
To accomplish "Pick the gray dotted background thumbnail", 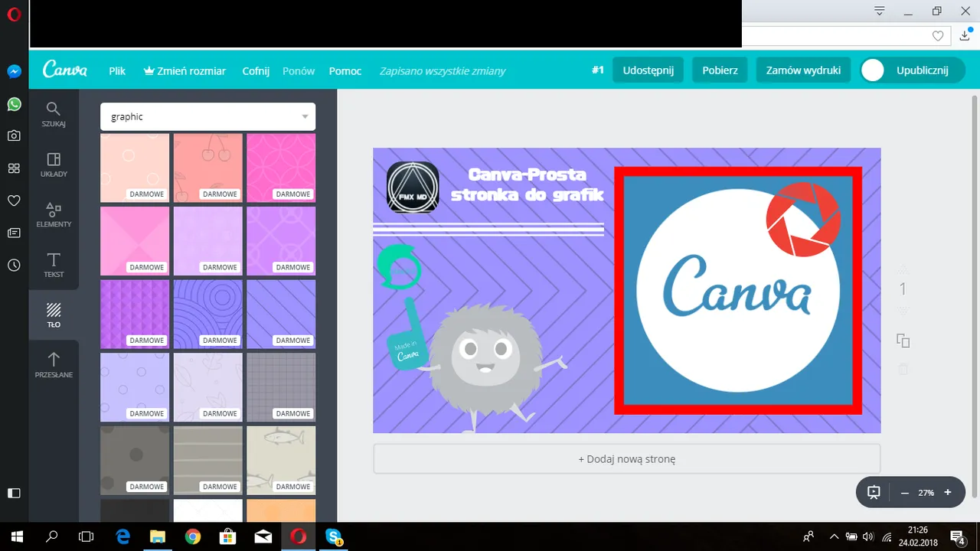I will point(135,461).
